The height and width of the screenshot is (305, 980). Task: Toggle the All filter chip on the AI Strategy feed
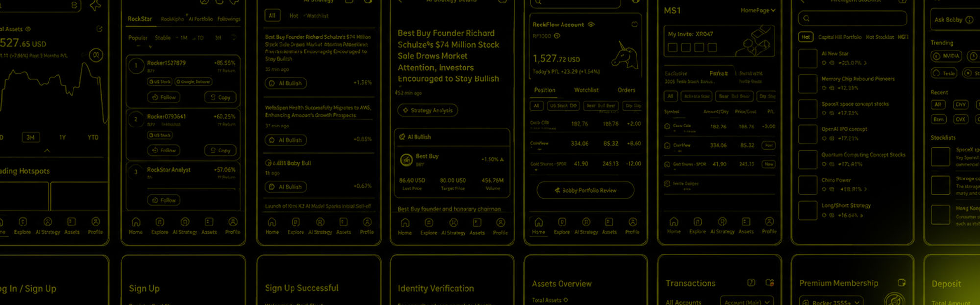272,15
